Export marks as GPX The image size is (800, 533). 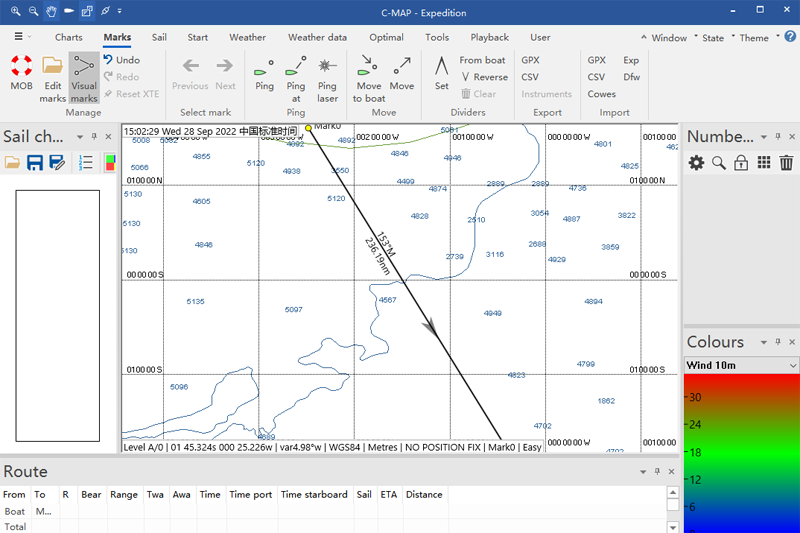tap(530, 60)
